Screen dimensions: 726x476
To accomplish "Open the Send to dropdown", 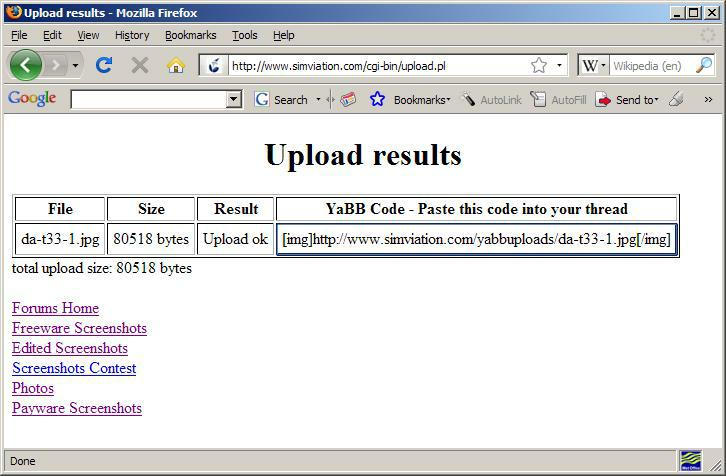I will [x=627, y=100].
